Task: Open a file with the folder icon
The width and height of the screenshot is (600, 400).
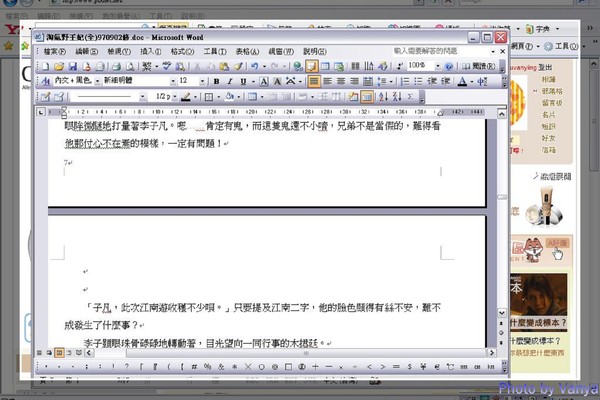Action: pos(59,67)
